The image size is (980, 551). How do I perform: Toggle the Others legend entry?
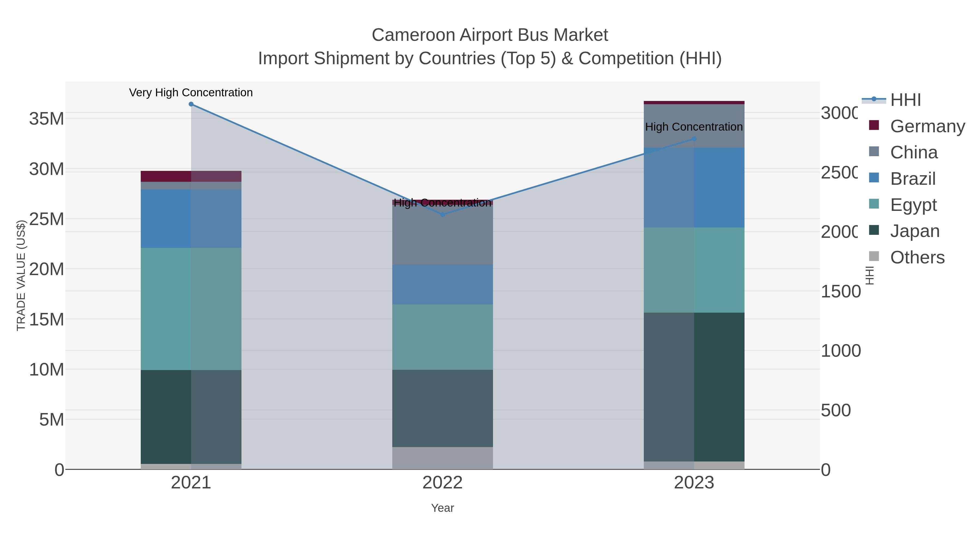tap(907, 257)
